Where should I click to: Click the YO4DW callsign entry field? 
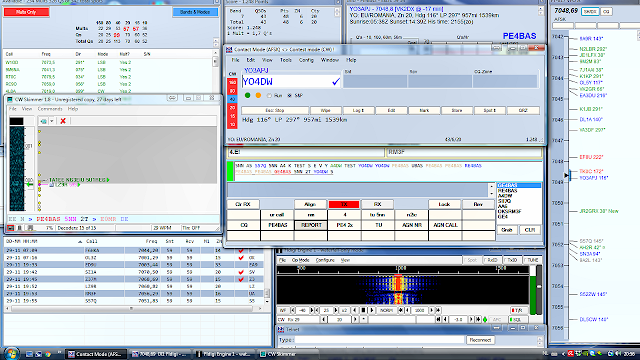[291, 82]
